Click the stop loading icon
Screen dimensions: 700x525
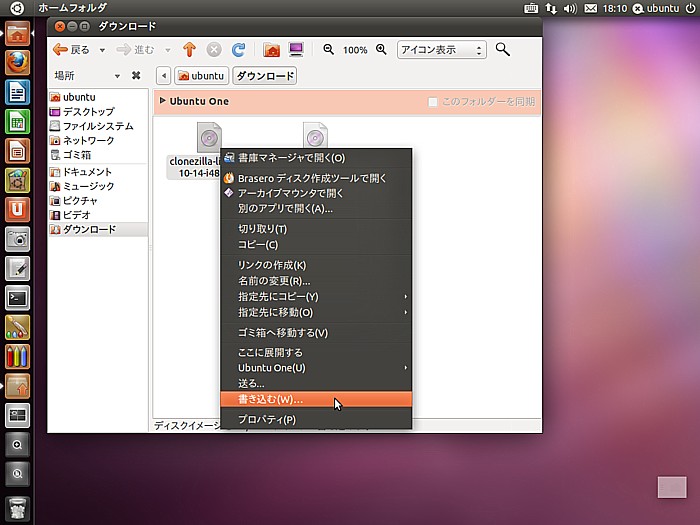(214, 50)
